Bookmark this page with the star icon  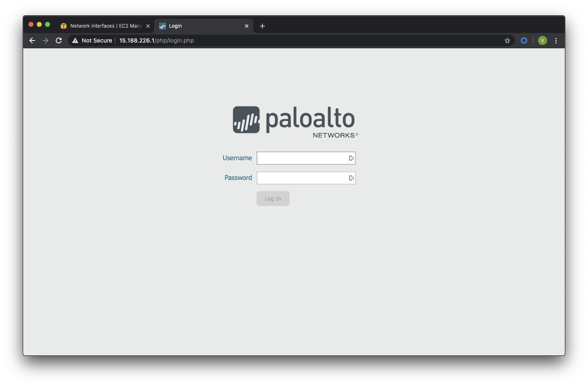point(507,40)
